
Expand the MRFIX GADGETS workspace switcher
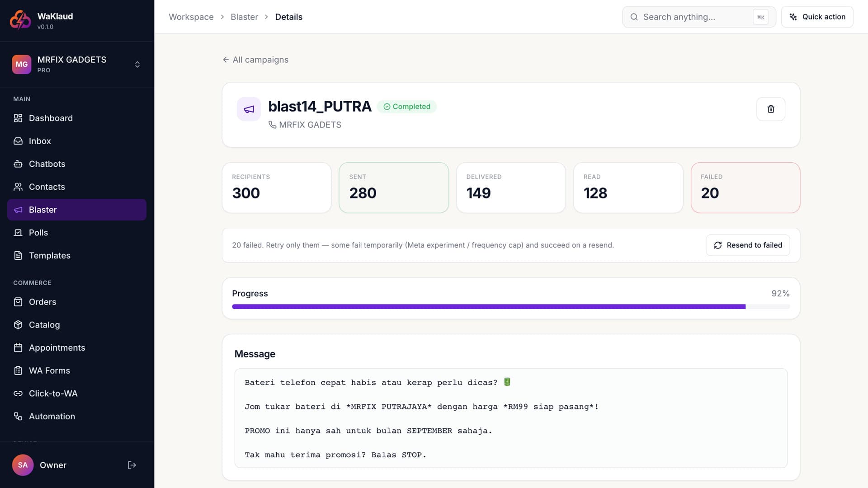click(137, 64)
